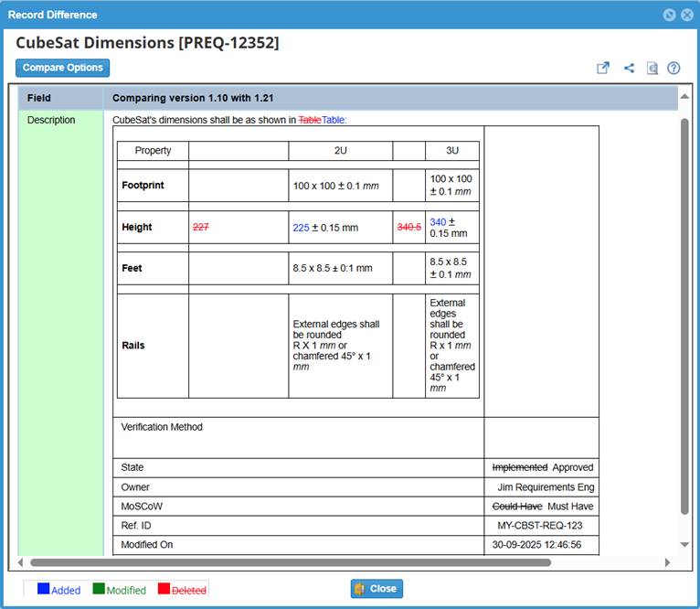Click the Field column header
Image resolution: width=700 pixels, height=609 pixels.
(39, 98)
